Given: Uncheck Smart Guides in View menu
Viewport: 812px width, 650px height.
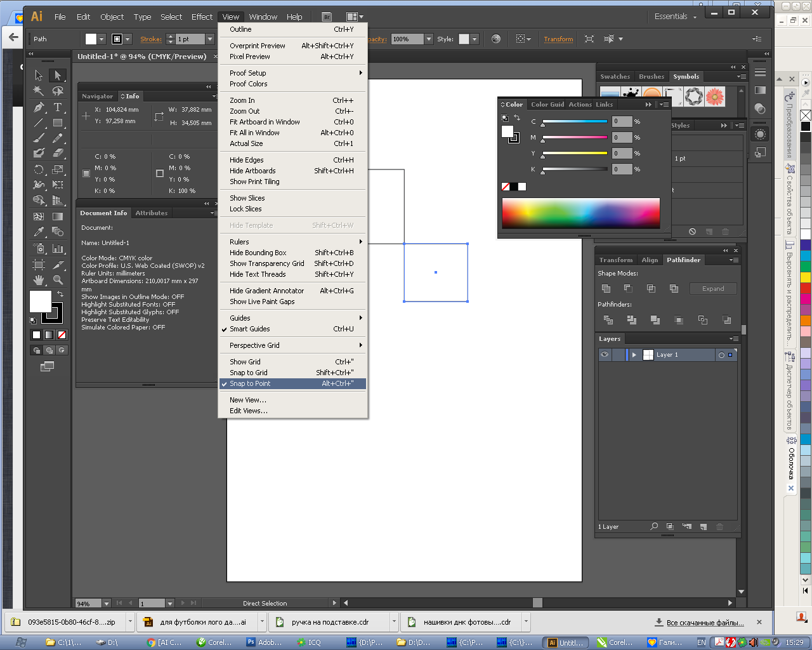Looking at the screenshot, I should click(x=250, y=329).
